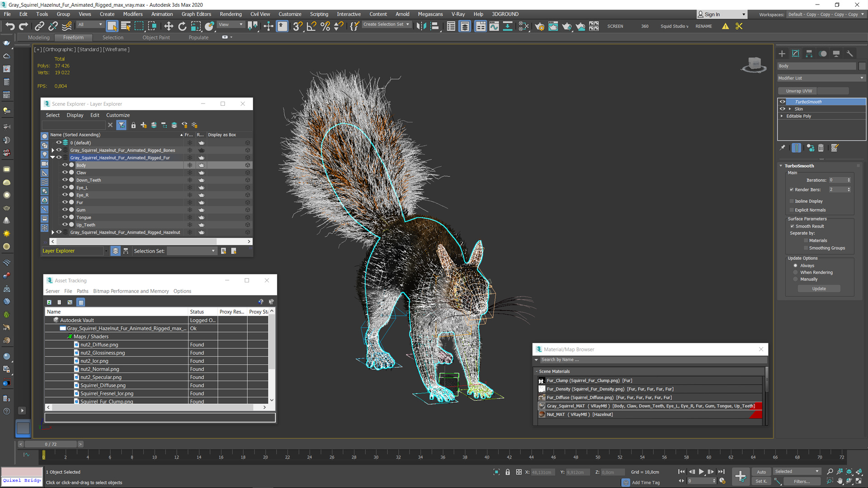Switch to the Modify panel tab icon
Image resolution: width=868 pixels, height=488 pixels.
click(x=796, y=53)
